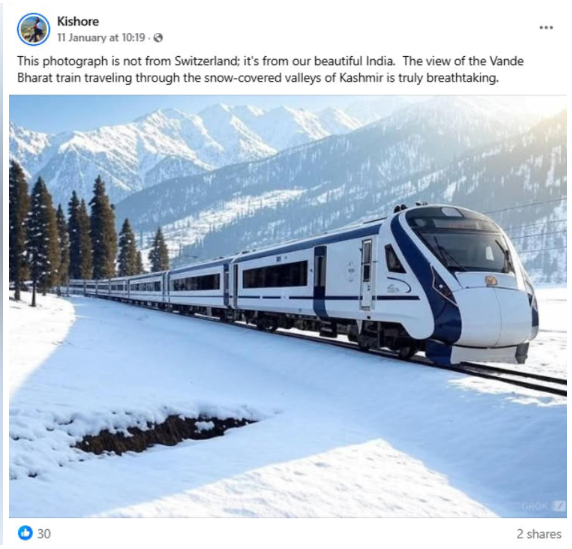Open the Kishore profile name link
The width and height of the screenshot is (572, 549).
click(x=78, y=21)
